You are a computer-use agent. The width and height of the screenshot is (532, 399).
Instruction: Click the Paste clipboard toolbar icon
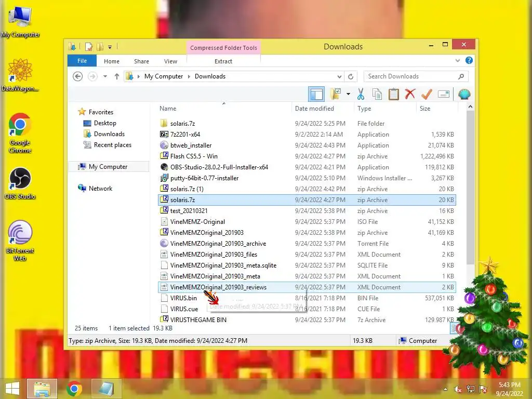click(x=394, y=95)
